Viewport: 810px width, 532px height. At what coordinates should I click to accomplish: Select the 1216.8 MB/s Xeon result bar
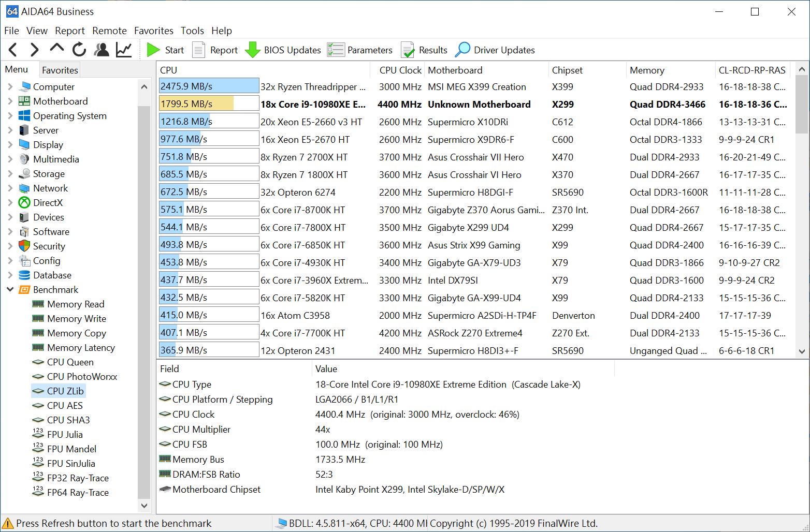pos(209,122)
